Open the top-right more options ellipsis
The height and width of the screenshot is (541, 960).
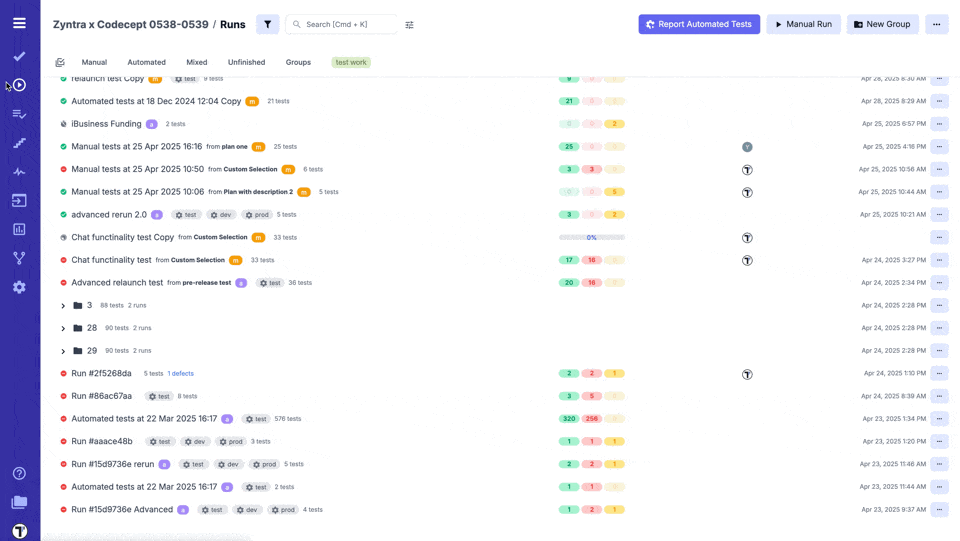(936, 24)
